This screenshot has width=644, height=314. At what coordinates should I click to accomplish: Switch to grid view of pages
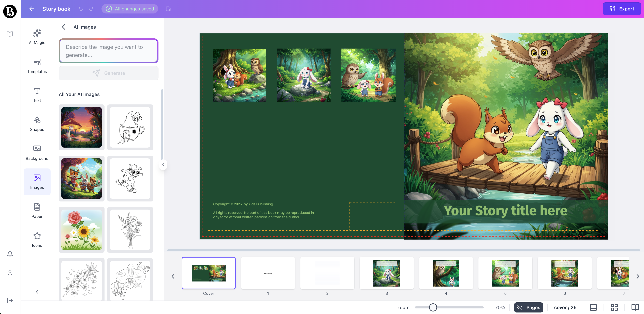coord(614,307)
